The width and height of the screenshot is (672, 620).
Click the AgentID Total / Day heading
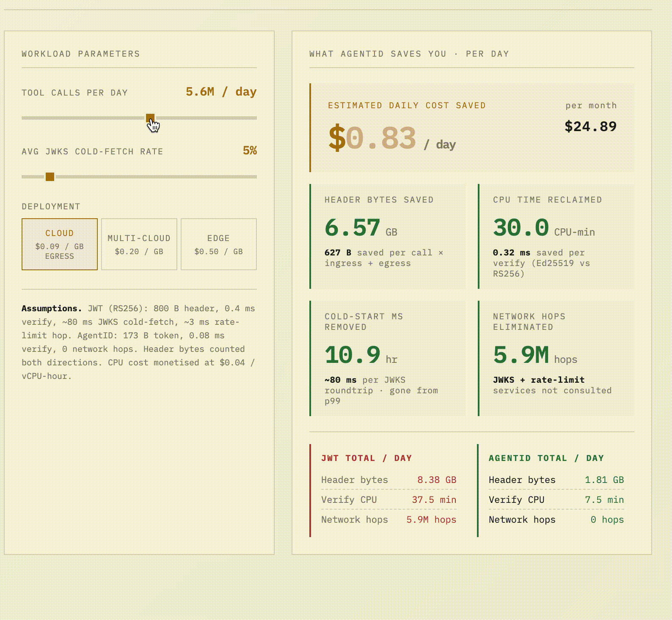(x=546, y=458)
